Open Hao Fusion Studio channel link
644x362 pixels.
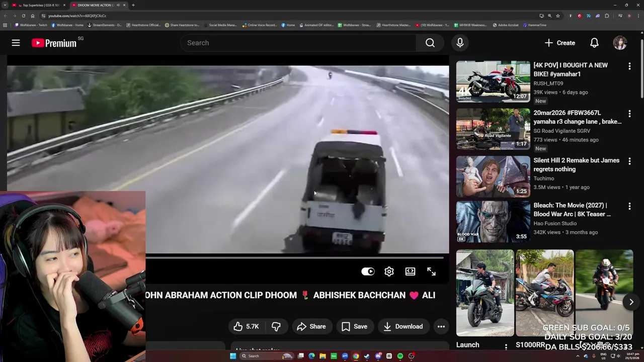tap(555, 223)
